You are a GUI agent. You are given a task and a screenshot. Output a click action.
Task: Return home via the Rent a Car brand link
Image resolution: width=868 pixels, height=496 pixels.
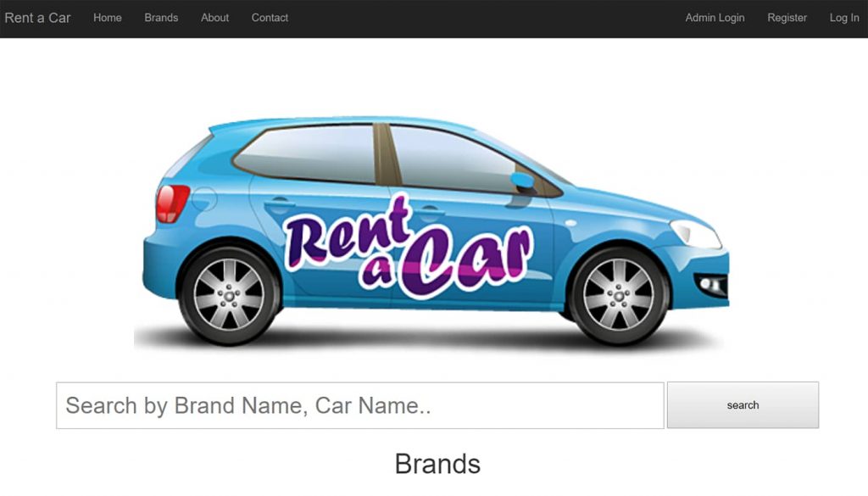pos(37,17)
